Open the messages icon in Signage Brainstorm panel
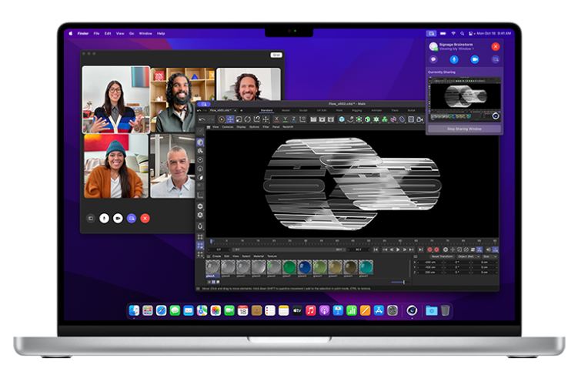The image size is (588, 375). (434, 59)
